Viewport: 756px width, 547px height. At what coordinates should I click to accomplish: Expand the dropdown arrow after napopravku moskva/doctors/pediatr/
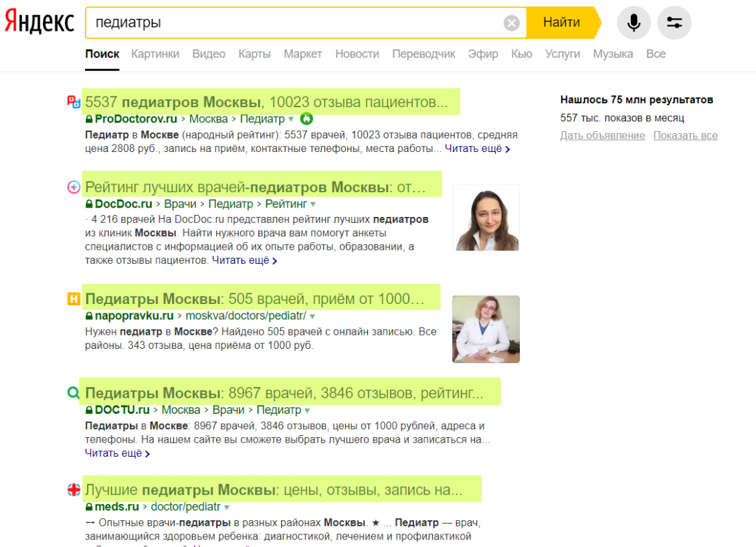click(312, 317)
